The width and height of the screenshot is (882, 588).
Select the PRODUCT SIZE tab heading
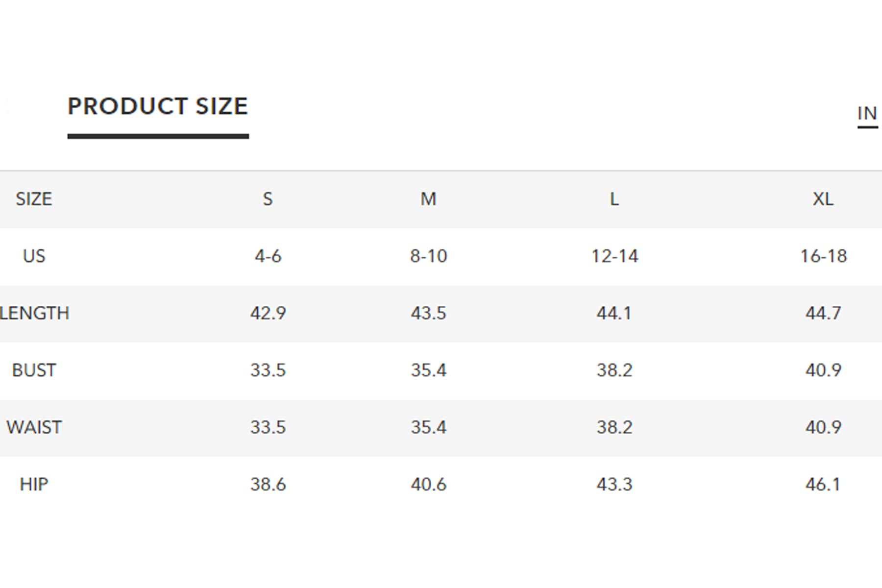click(x=158, y=106)
